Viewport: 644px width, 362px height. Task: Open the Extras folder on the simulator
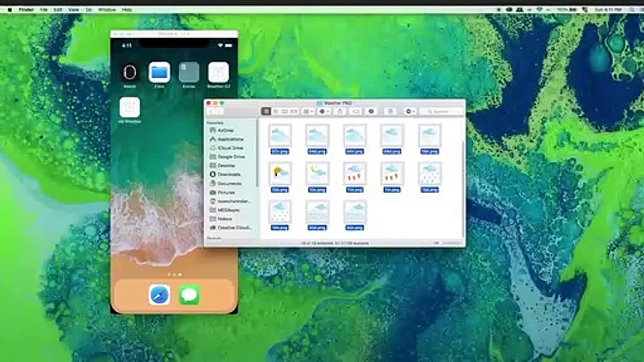tap(189, 72)
